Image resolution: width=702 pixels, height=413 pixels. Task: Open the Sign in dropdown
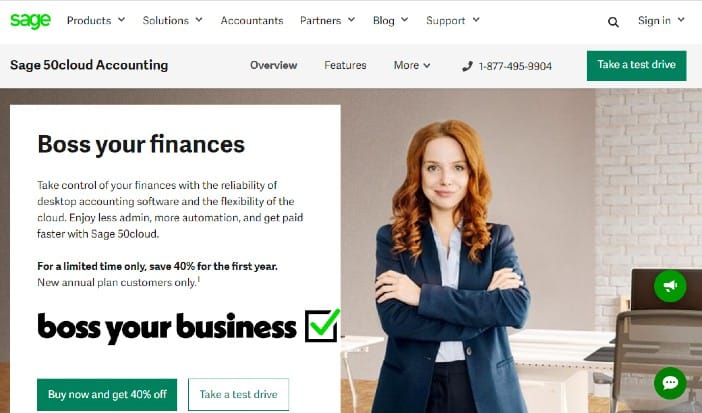[661, 21]
